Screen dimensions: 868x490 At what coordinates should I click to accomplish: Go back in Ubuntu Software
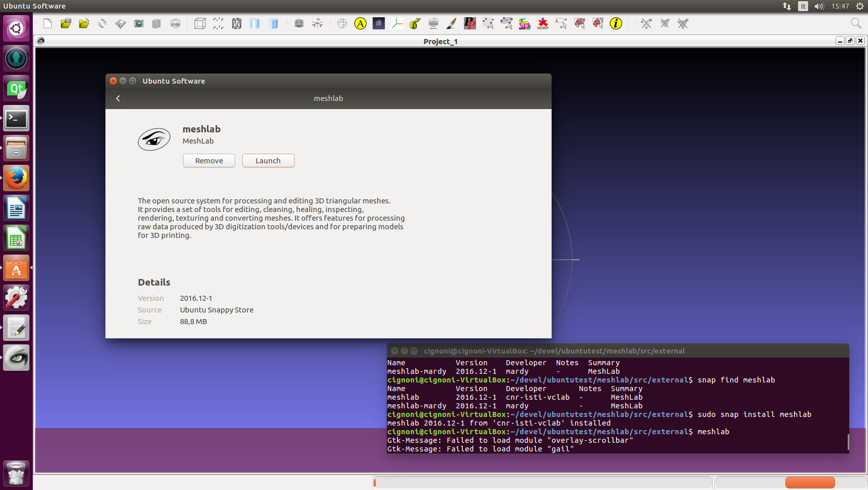pyautogui.click(x=118, y=98)
